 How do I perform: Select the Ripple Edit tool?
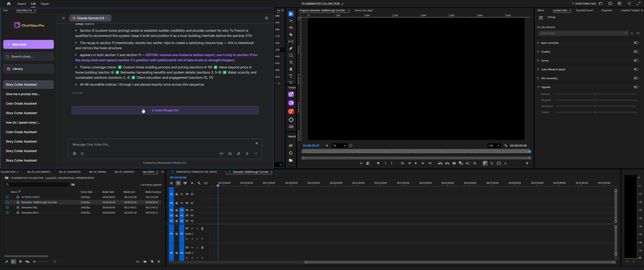(x=291, y=28)
